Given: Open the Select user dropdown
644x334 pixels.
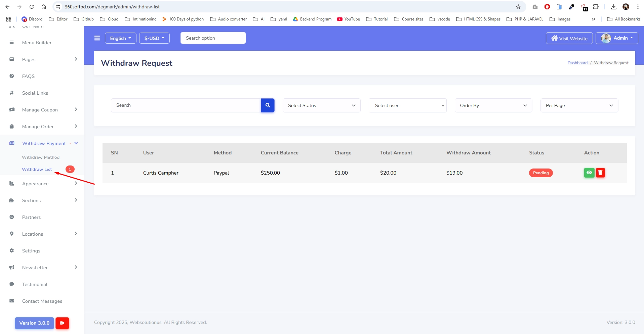Looking at the screenshot, I should 408,105.
